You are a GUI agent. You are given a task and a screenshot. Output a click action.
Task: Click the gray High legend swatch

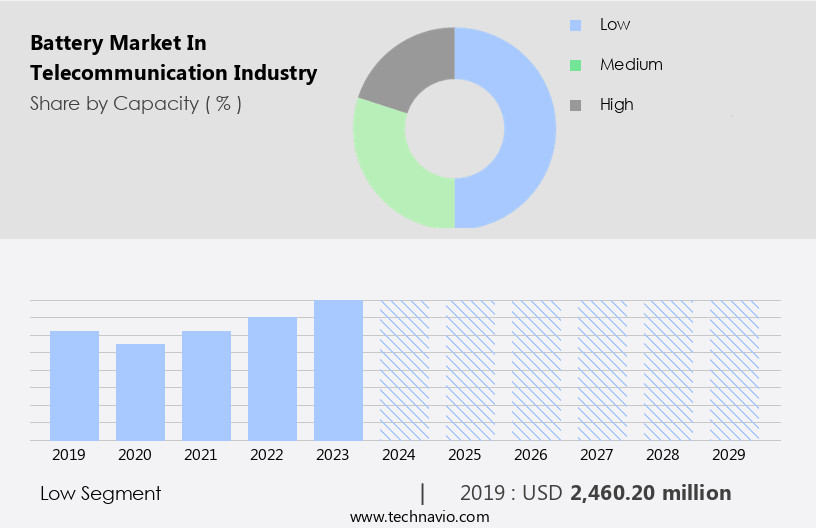(575, 105)
